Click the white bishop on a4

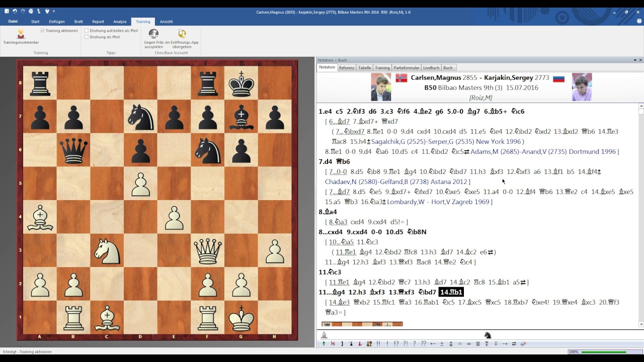coord(40,217)
